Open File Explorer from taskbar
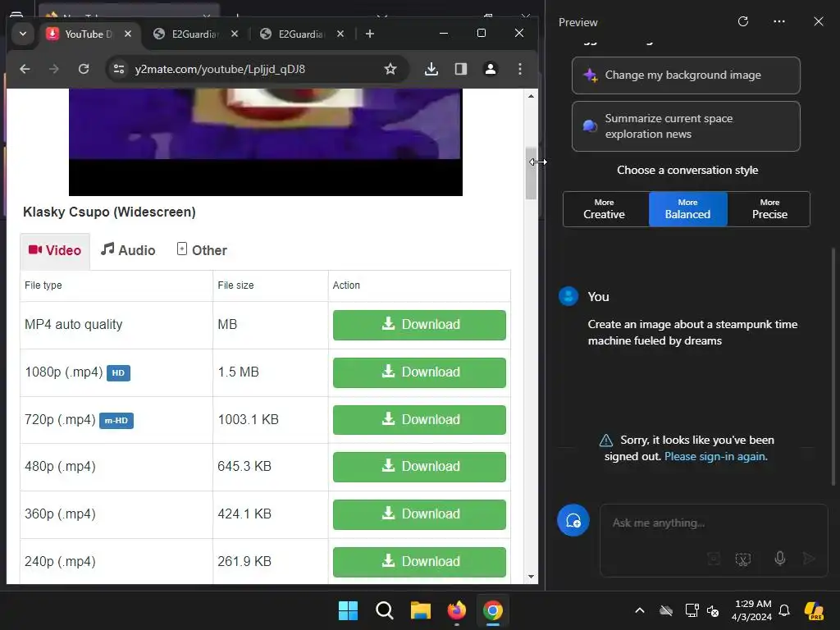This screenshot has height=630, width=840. [421, 610]
